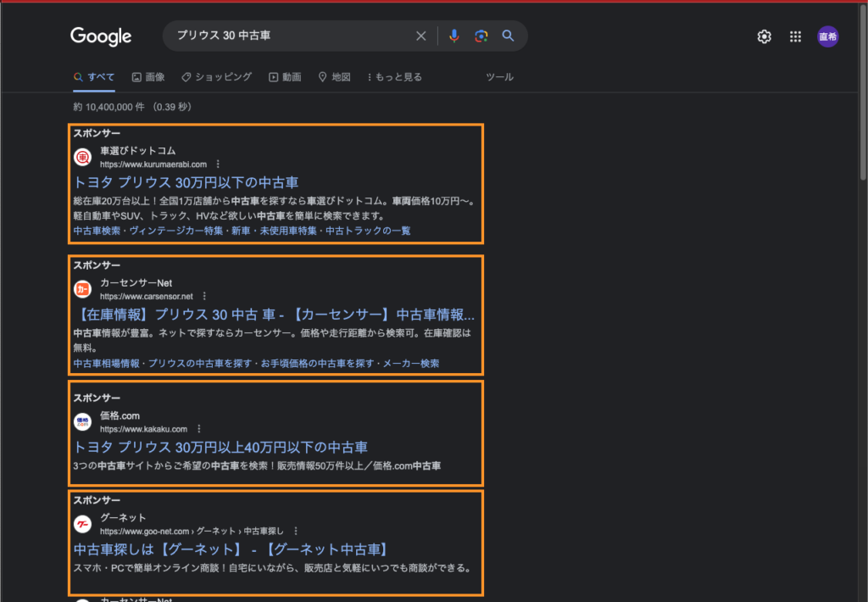Click the カーセンサーNet site favicon

[x=82, y=289]
